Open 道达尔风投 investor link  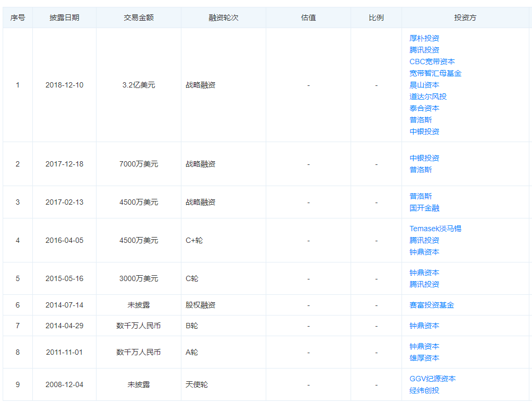428,97
